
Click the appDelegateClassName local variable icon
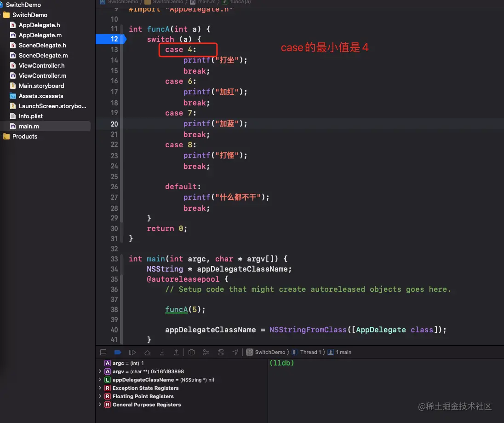pos(108,380)
